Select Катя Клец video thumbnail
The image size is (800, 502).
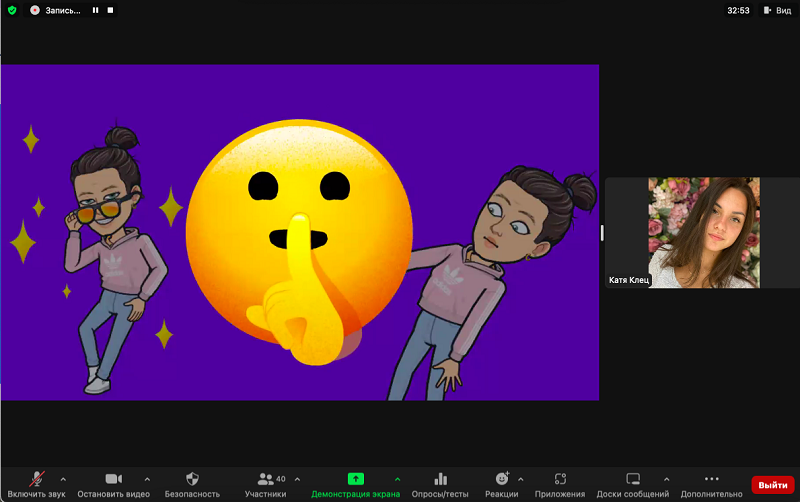tap(704, 233)
